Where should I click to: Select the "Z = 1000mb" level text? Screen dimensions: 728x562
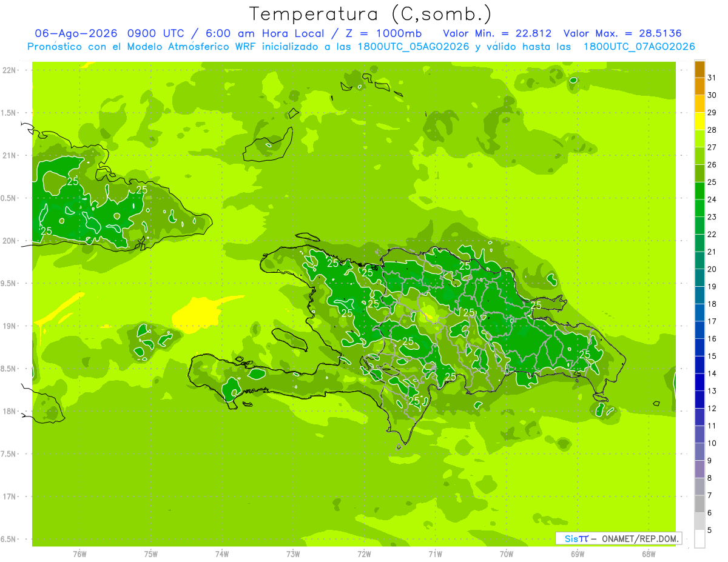(x=381, y=33)
